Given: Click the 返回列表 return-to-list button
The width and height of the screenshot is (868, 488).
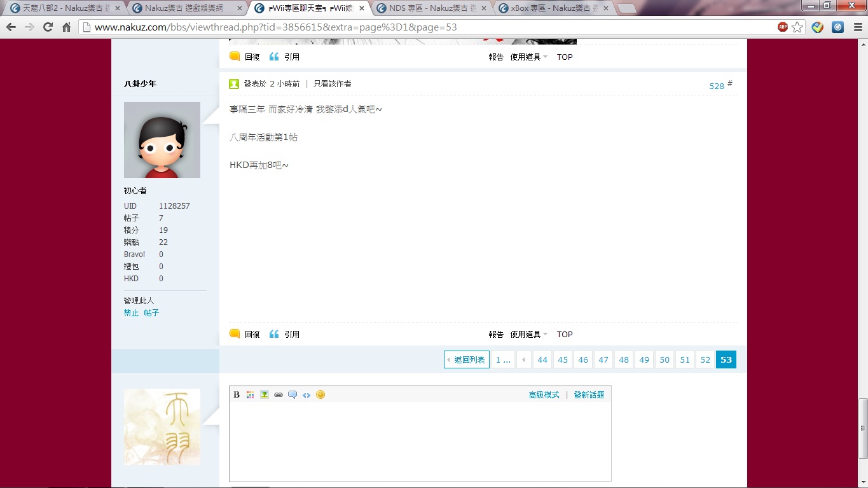Looking at the screenshot, I should click(467, 359).
